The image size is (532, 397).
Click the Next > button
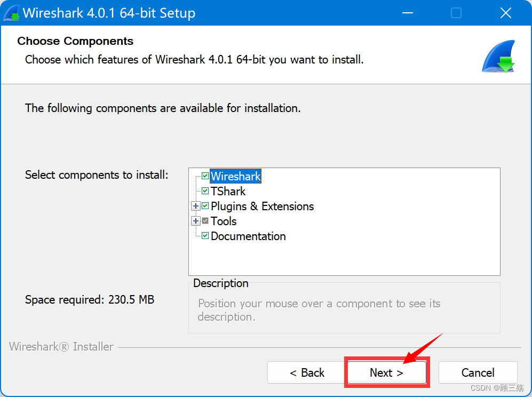[387, 372]
